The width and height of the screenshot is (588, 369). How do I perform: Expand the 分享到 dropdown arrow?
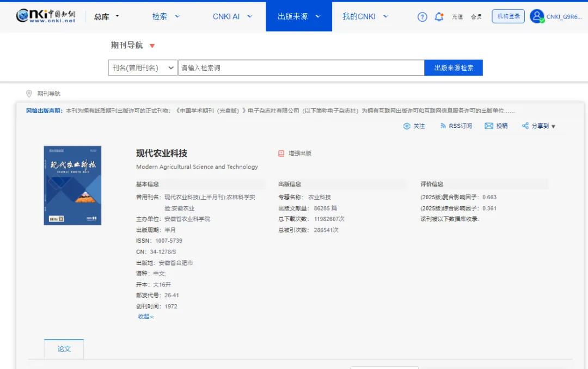coord(553,126)
